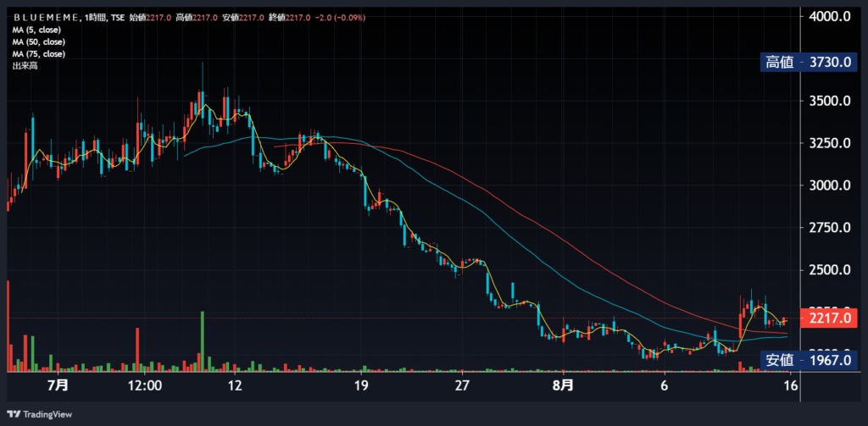The image size is (868, 426).
Task: Click the 19 date label on time axis
Action: (361, 385)
